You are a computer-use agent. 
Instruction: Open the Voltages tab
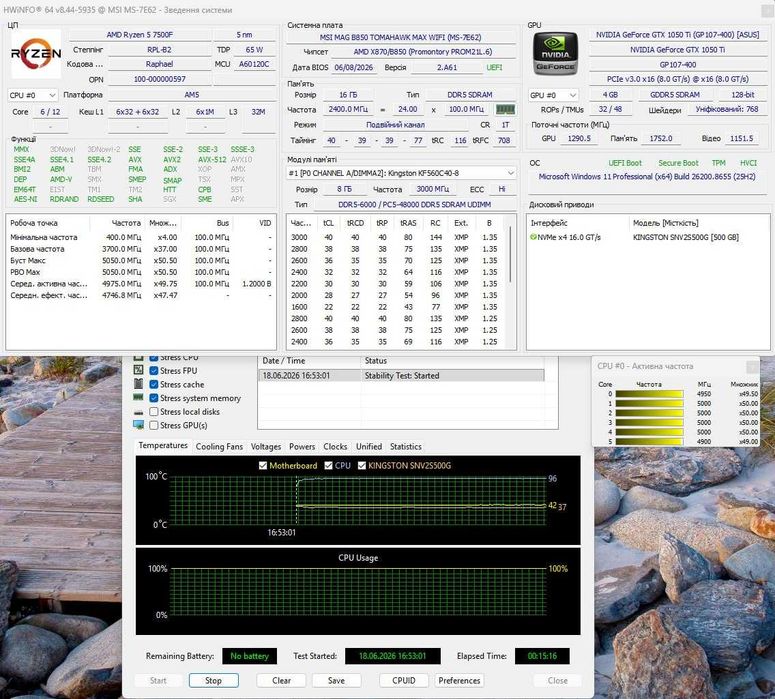pyautogui.click(x=265, y=446)
